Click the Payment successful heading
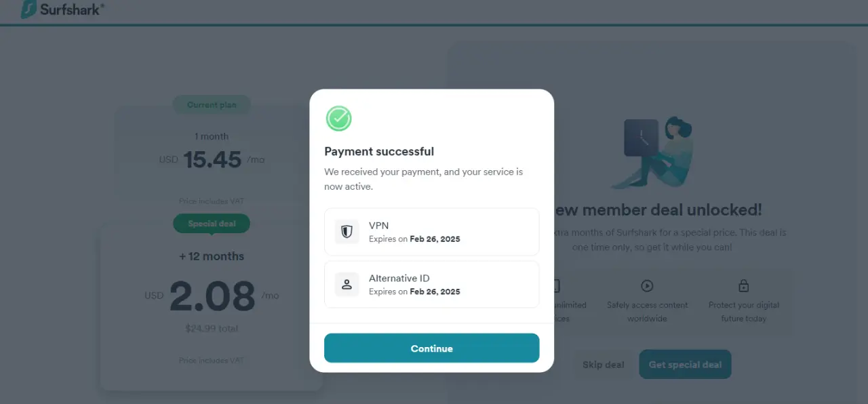This screenshot has width=868, height=404. pyautogui.click(x=379, y=151)
